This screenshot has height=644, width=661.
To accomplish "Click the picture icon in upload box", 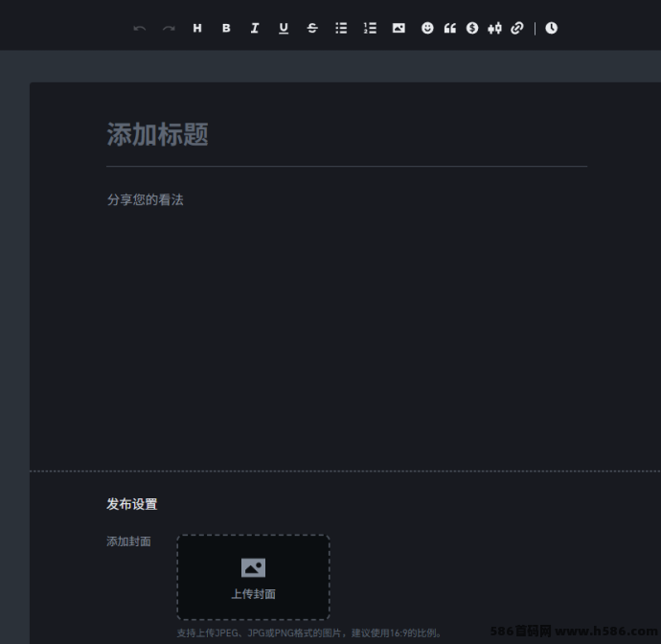I will pyautogui.click(x=253, y=567).
